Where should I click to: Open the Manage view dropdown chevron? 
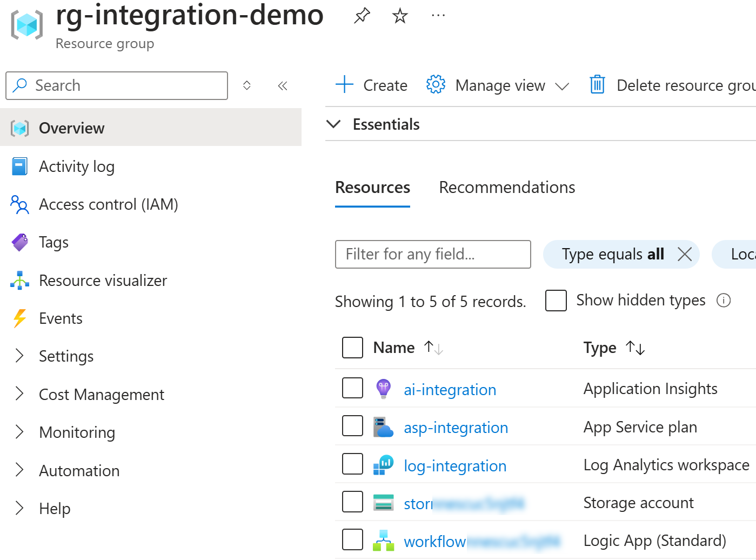click(562, 86)
